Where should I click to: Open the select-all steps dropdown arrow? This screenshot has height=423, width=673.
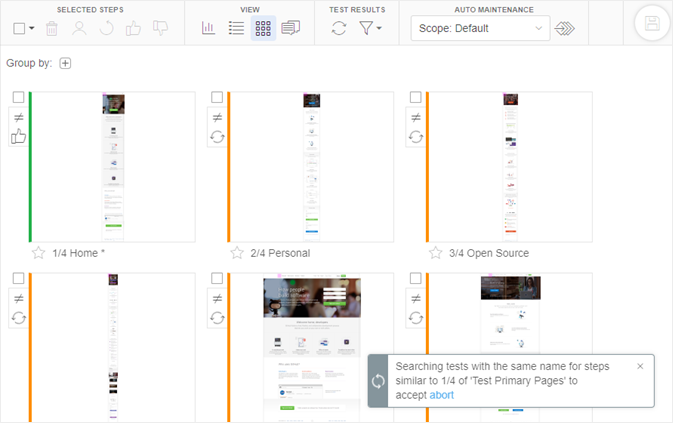33,29
